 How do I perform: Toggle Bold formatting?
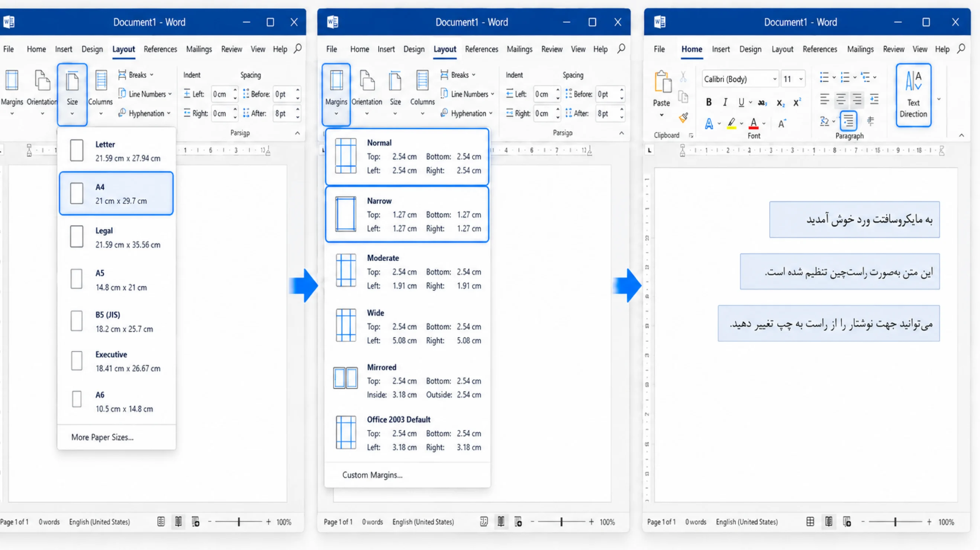click(708, 102)
